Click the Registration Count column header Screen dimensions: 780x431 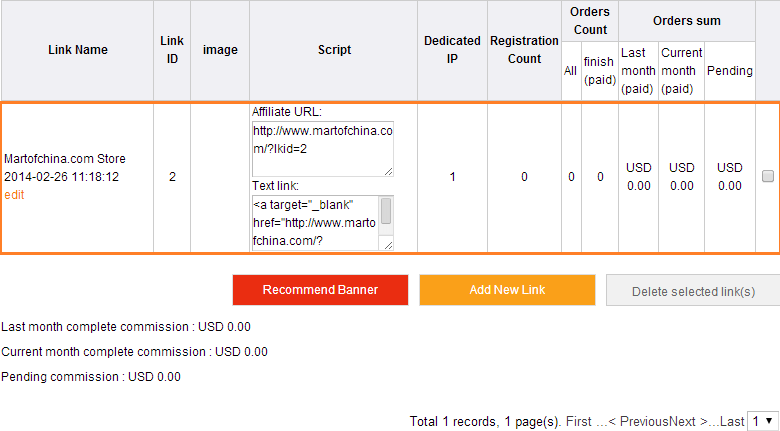click(x=524, y=50)
